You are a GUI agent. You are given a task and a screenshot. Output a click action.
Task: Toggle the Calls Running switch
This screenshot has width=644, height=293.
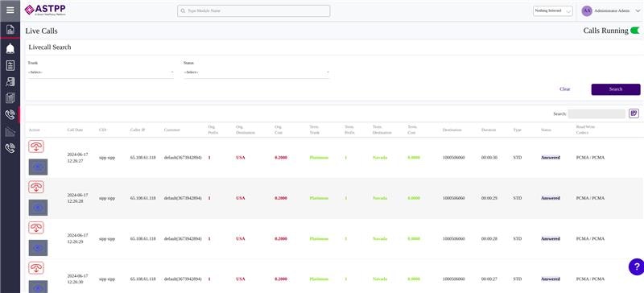(635, 31)
